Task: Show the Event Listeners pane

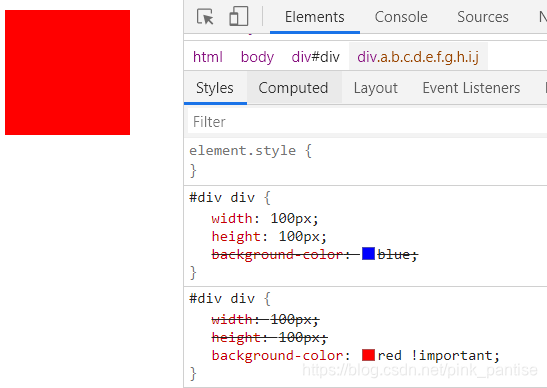Action: [x=471, y=88]
